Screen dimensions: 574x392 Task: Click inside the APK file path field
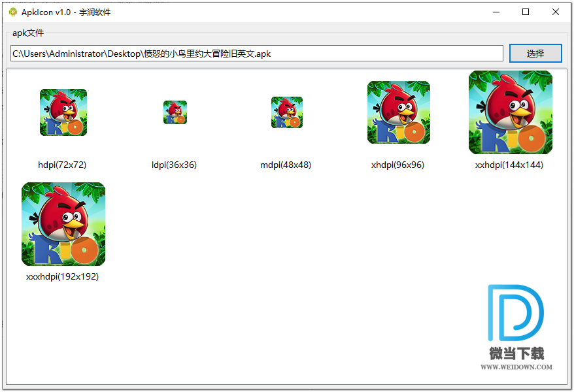tap(256, 54)
